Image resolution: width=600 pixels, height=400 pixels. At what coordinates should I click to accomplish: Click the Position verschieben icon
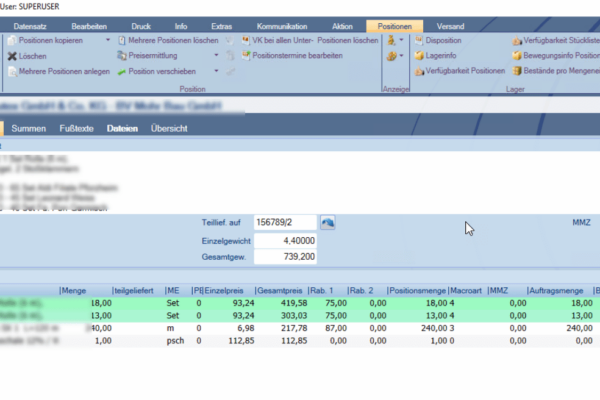coord(122,72)
